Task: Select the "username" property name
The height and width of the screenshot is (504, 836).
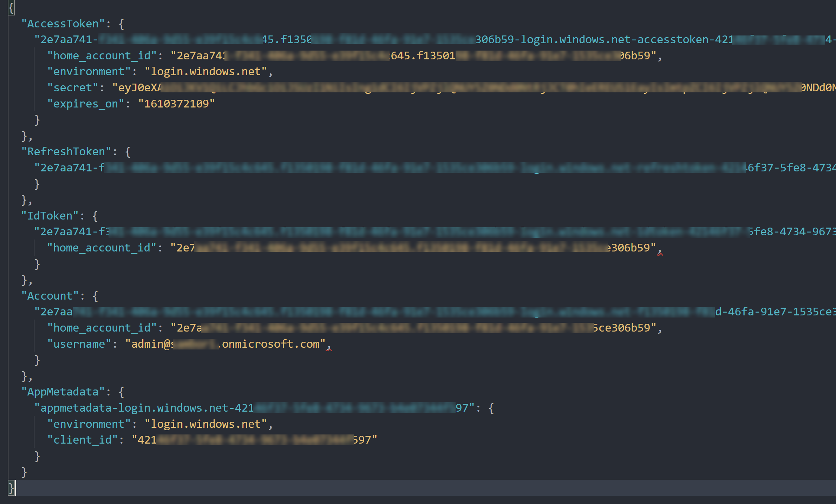Action: 79,344
